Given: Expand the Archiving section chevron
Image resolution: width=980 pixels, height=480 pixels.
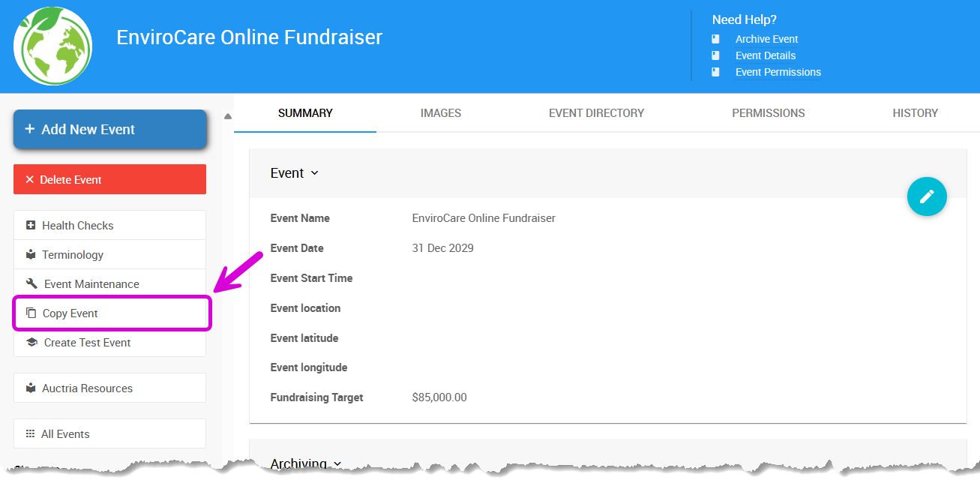Looking at the screenshot, I should [337, 464].
